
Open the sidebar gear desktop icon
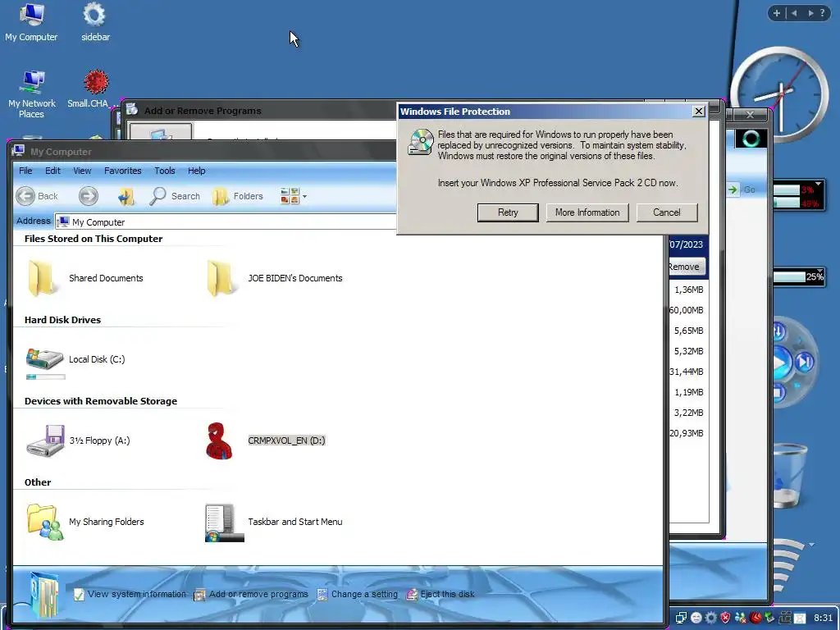pyautogui.click(x=95, y=22)
